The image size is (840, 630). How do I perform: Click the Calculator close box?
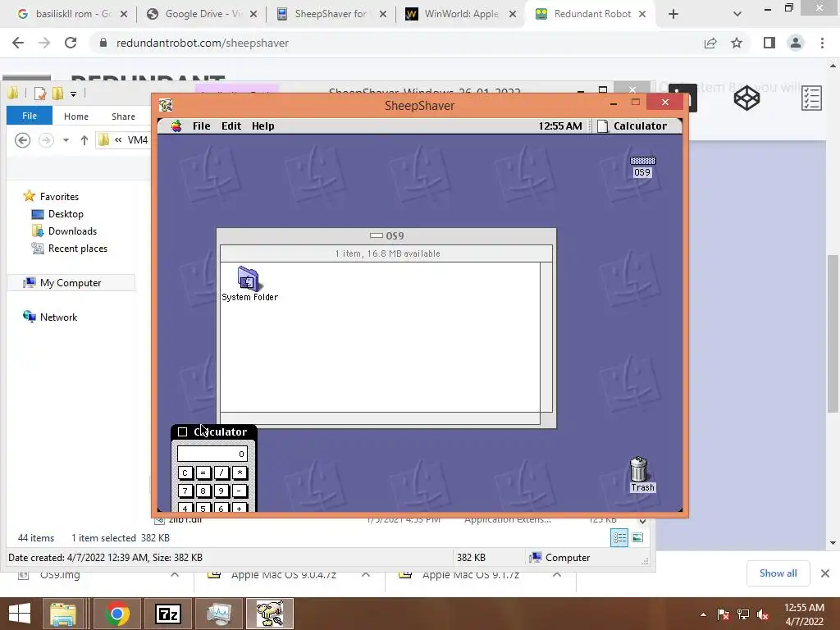coord(183,431)
